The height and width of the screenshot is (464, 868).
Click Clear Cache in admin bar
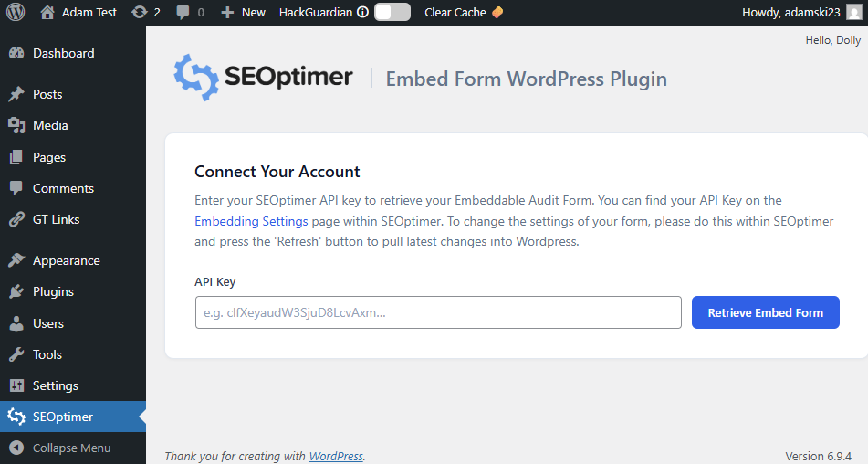coord(455,12)
